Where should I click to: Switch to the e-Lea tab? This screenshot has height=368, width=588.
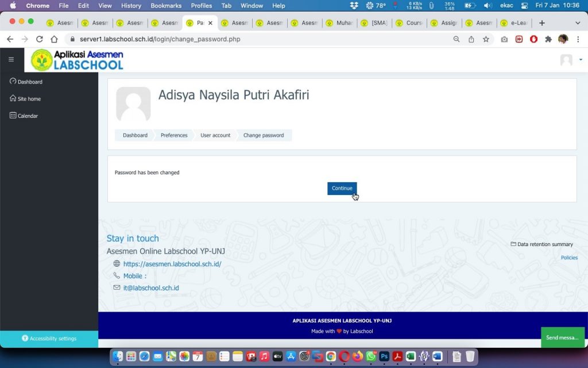tap(514, 23)
